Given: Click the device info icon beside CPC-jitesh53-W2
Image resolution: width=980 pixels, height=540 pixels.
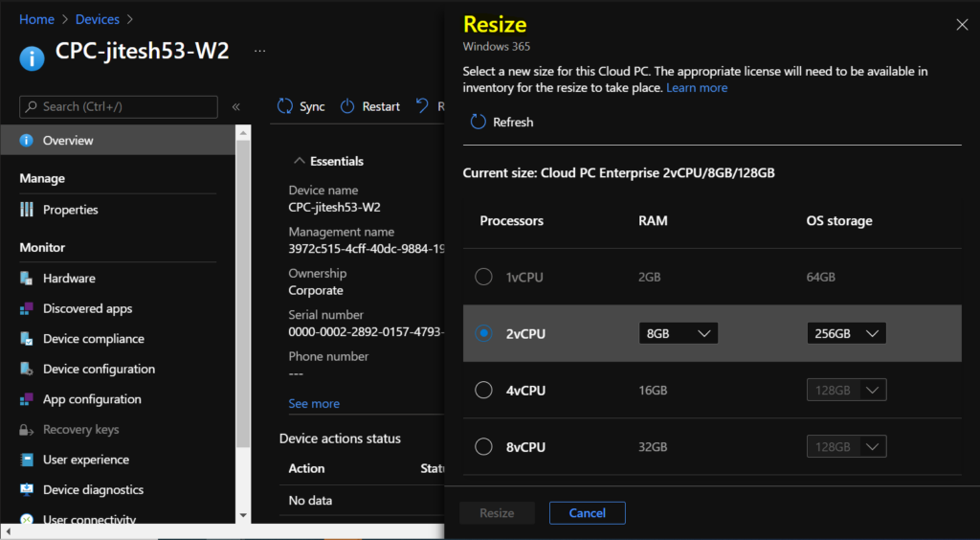Looking at the screenshot, I should coord(32,58).
